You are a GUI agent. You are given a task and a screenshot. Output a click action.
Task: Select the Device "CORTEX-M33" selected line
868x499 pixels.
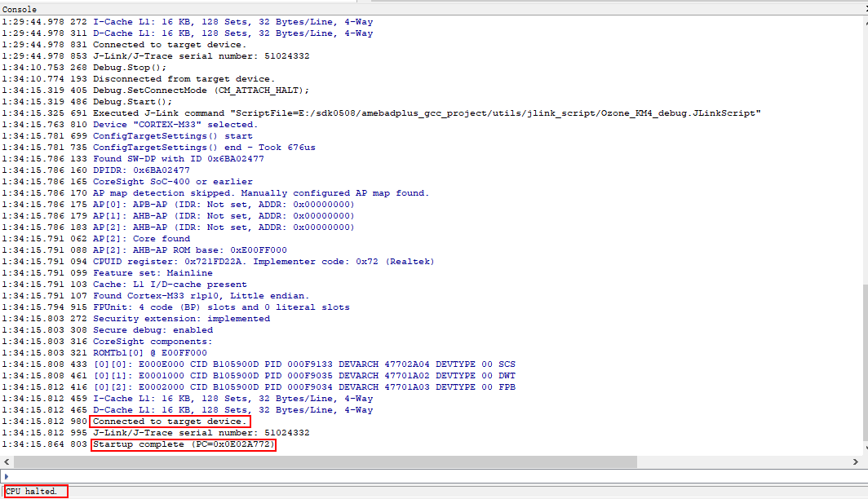(175, 125)
